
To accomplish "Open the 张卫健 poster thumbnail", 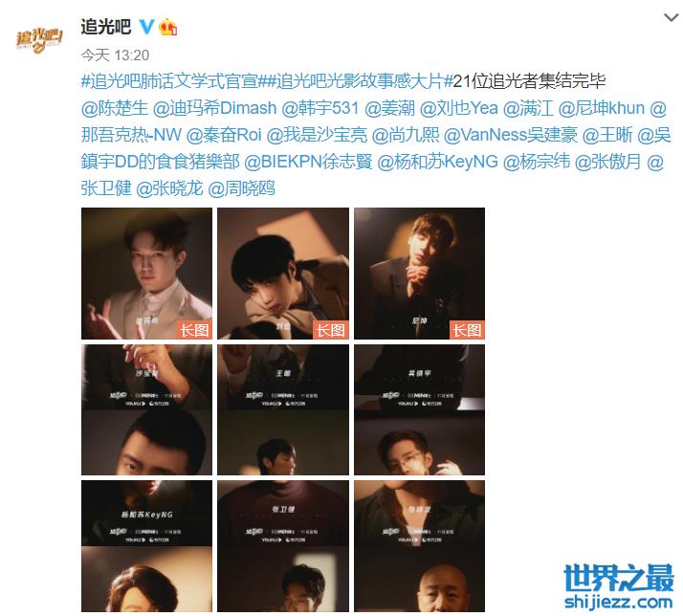I will tap(283, 546).
